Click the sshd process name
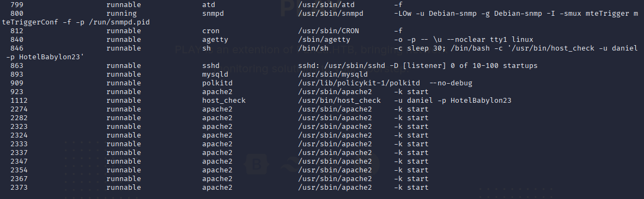 pyautogui.click(x=211, y=65)
